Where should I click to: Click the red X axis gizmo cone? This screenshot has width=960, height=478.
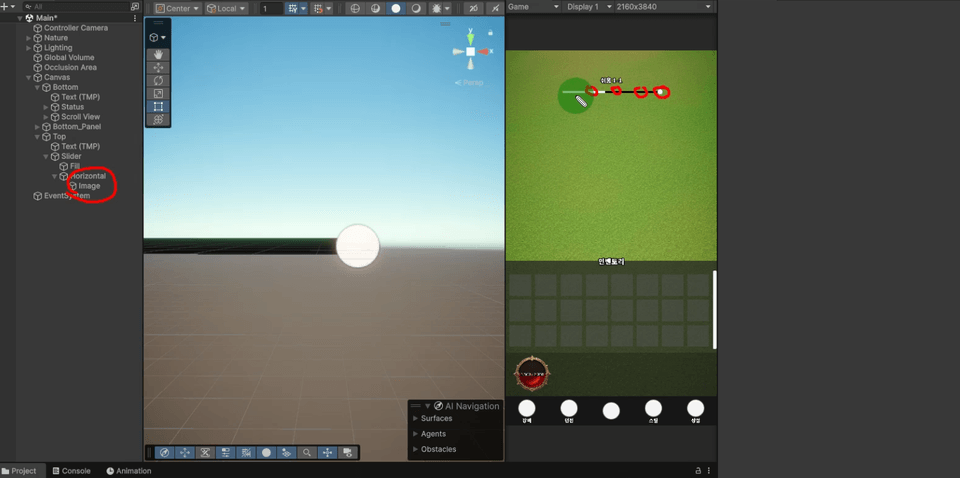coord(483,52)
